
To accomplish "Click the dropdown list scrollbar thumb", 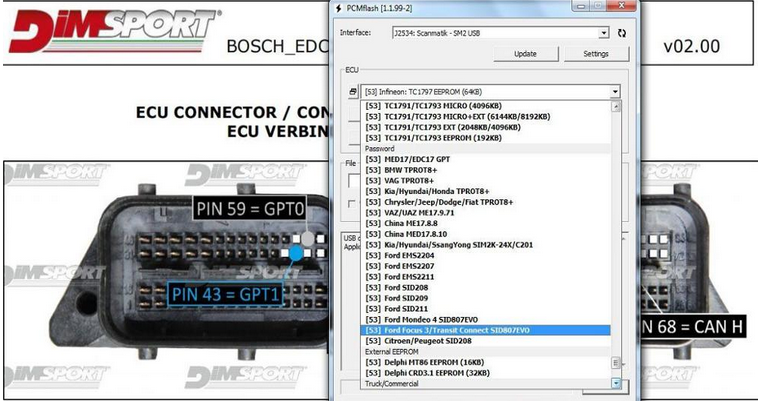I will 616,362.
